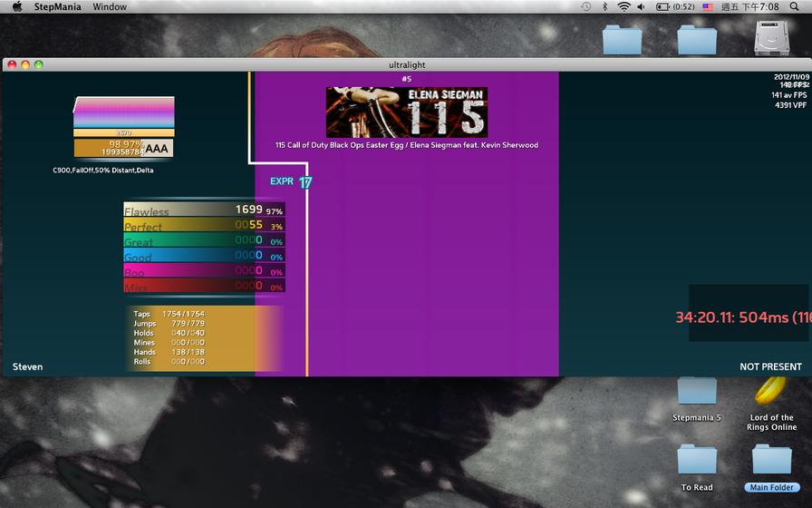Click the Taps 1754/1754 stat
Viewport: 812px width, 508px height.
click(x=169, y=314)
